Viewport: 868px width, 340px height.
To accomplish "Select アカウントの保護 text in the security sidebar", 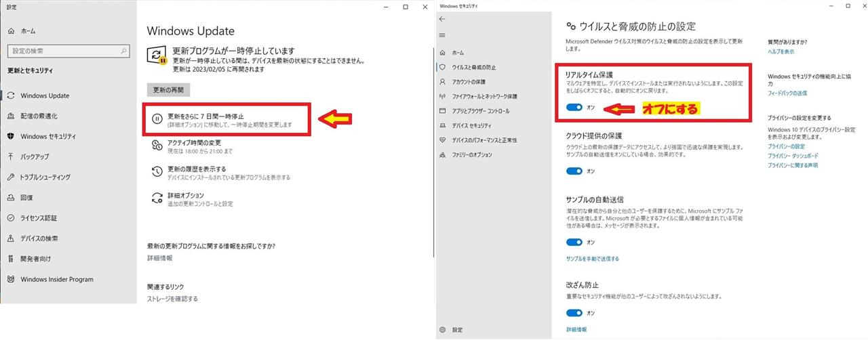I will click(x=469, y=81).
